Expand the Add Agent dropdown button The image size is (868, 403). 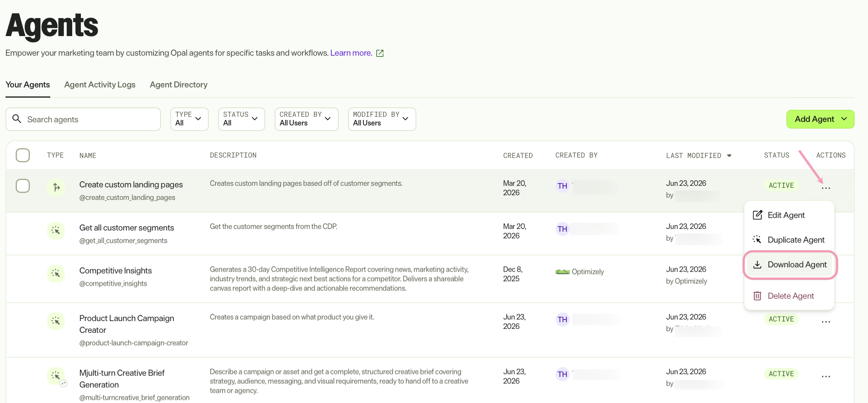click(820, 119)
